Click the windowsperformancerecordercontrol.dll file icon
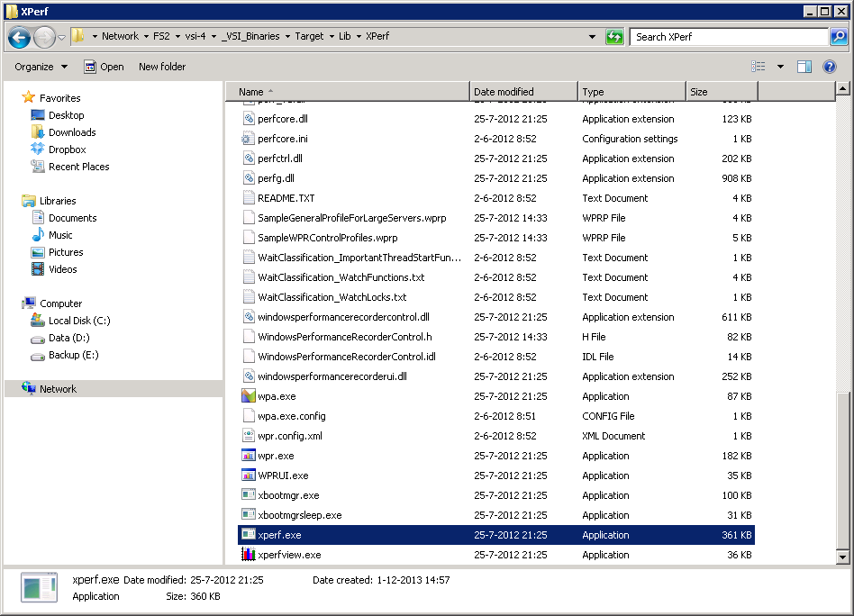Viewport: 854px width, 616px height. [249, 317]
